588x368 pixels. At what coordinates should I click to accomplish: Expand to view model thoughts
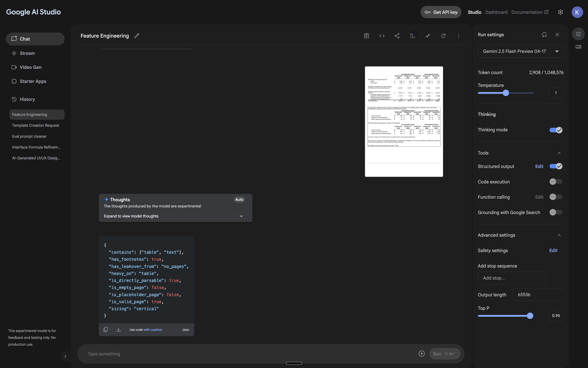176,216
